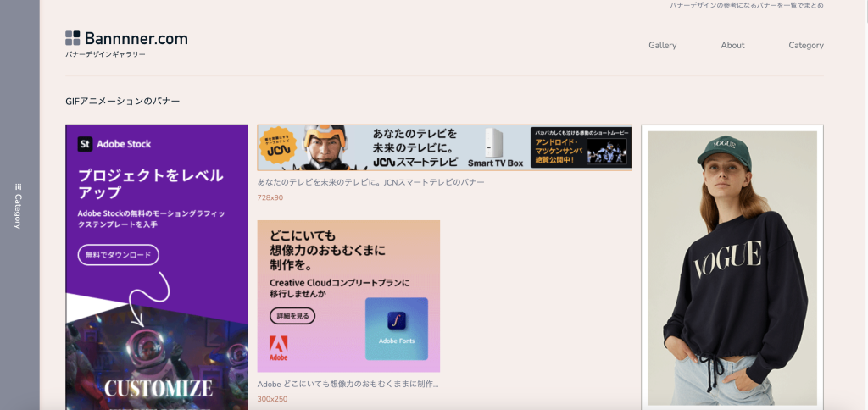Click the 728x90 size link
This screenshot has width=868, height=410.
(270, 197)
